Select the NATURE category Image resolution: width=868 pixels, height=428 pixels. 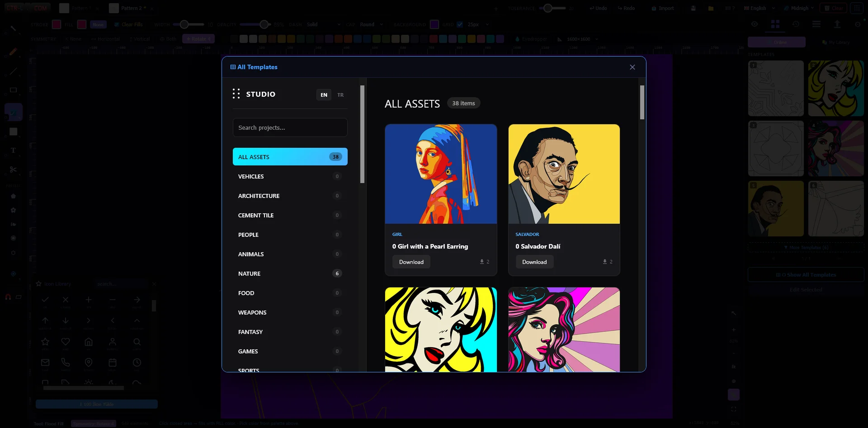point(290,273)
